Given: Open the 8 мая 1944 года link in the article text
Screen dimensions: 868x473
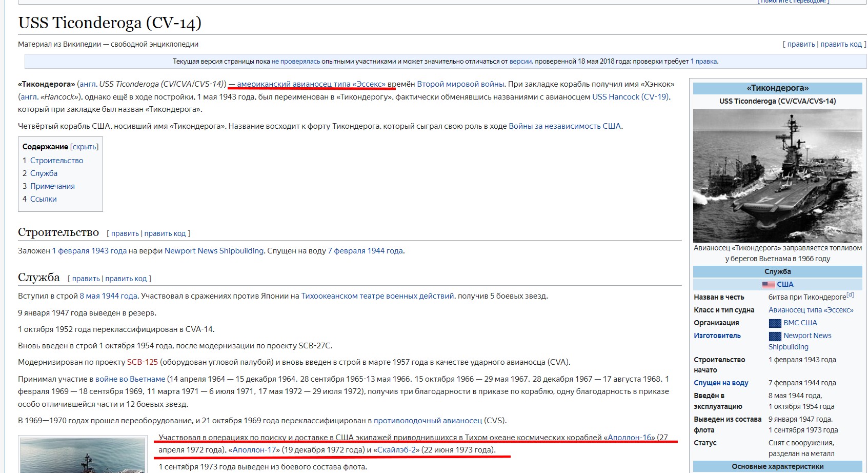Looking at the screenshot, I should pyautogui.click(x=108, y=296).
